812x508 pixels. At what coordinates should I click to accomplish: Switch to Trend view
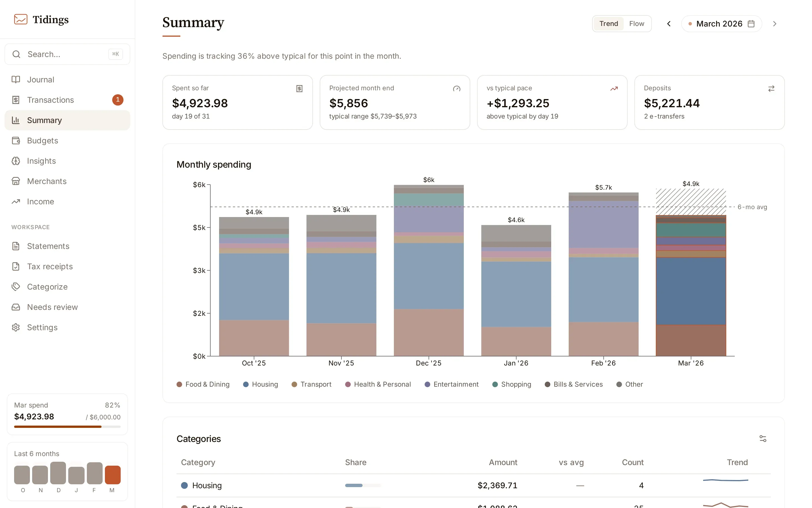608,23
